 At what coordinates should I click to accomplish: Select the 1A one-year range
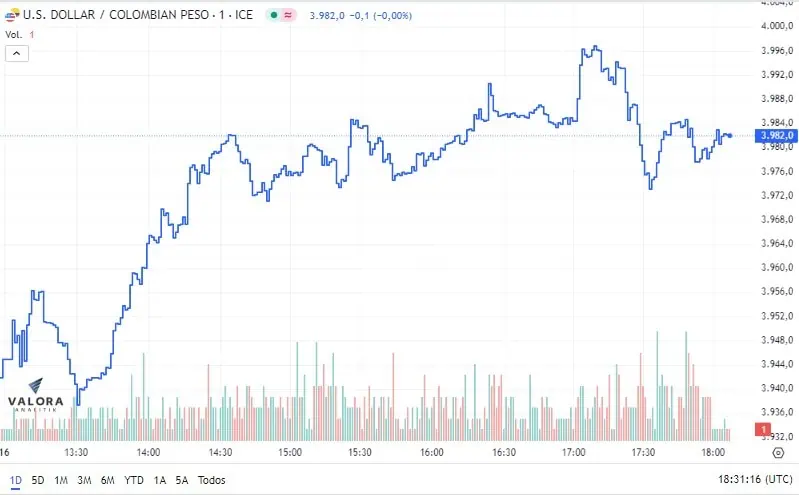pyautogui.click(x=160, y=480)
